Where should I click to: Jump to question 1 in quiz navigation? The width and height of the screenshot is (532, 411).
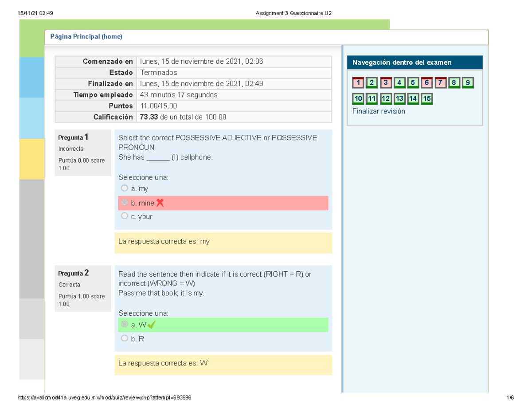click(358, 82)
